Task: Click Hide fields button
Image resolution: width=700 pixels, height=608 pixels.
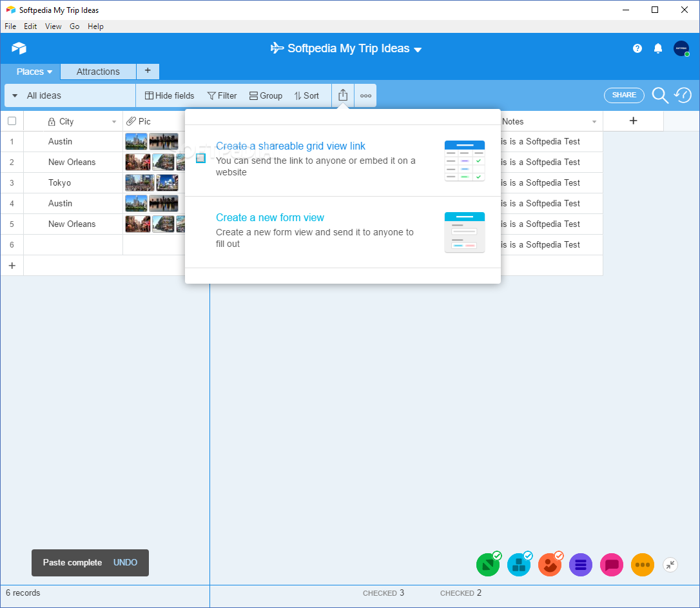Action: click(x=170, y=95)
